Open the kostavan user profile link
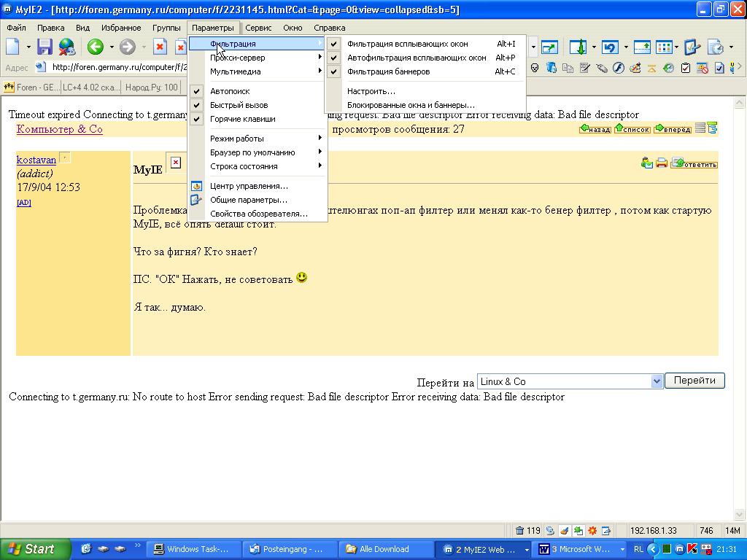Viewport: 747px width, 560px height. [x=36, y=160]
